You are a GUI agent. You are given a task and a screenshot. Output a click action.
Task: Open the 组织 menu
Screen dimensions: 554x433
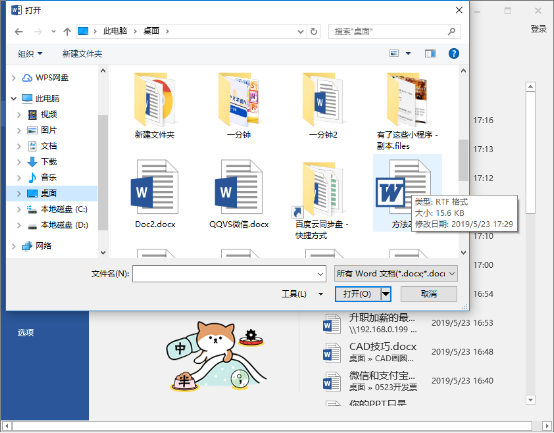pos(30,54)
